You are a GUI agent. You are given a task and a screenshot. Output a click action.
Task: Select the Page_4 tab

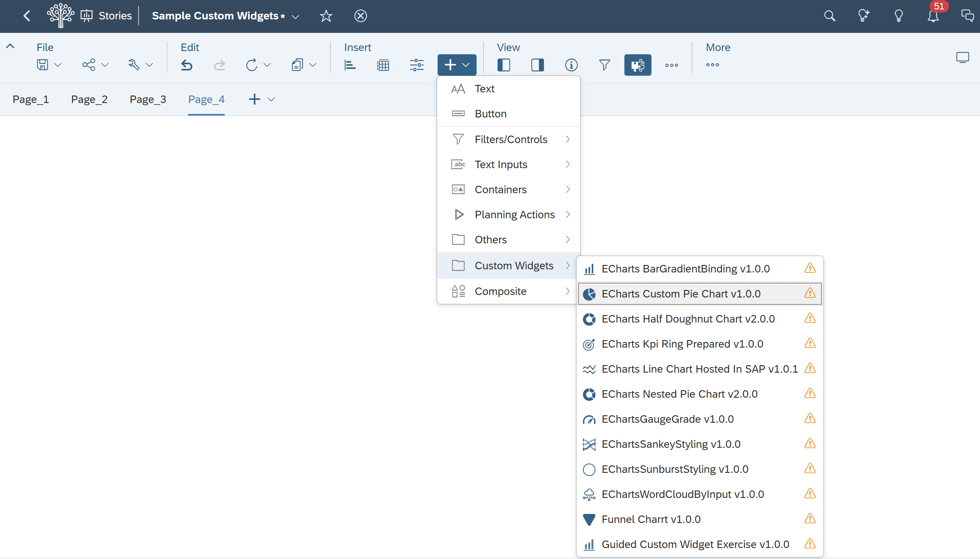206,100
